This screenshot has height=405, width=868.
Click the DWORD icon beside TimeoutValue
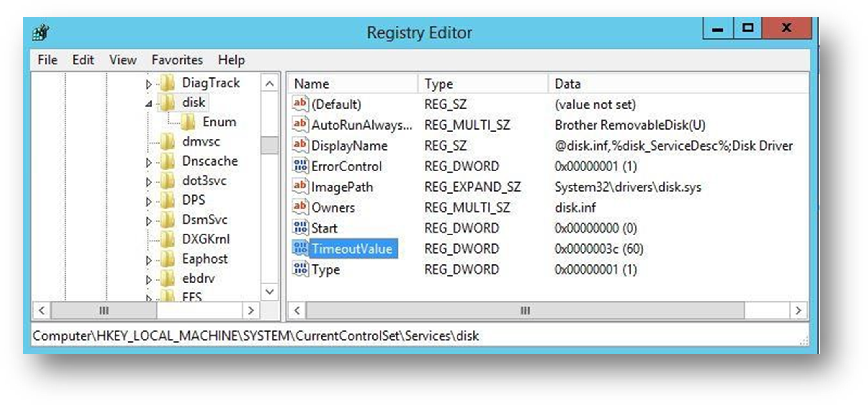300,249
